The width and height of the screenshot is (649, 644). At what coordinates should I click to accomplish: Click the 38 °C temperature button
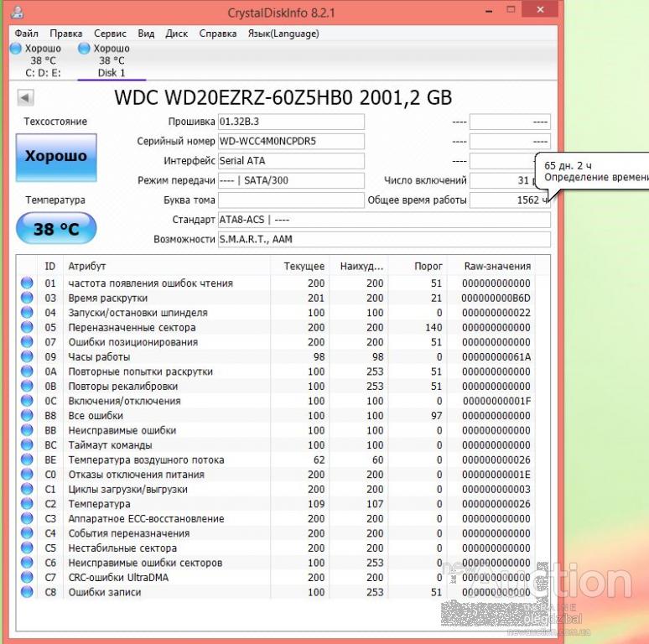[x=56, y=228]
